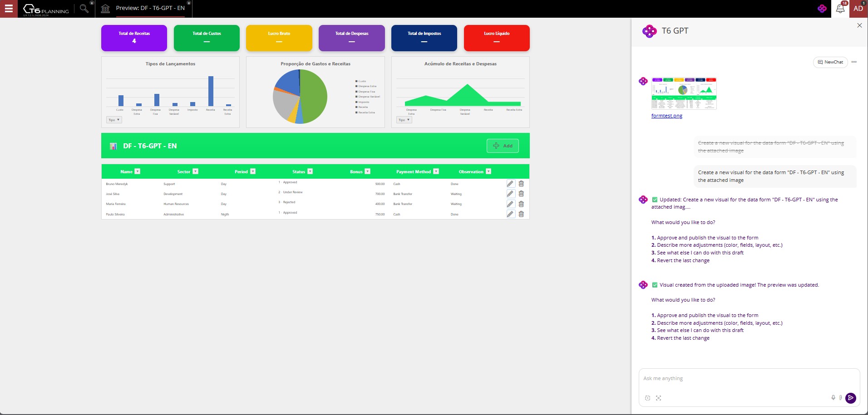Click the green slice of the pie chart

pos(314,96)
